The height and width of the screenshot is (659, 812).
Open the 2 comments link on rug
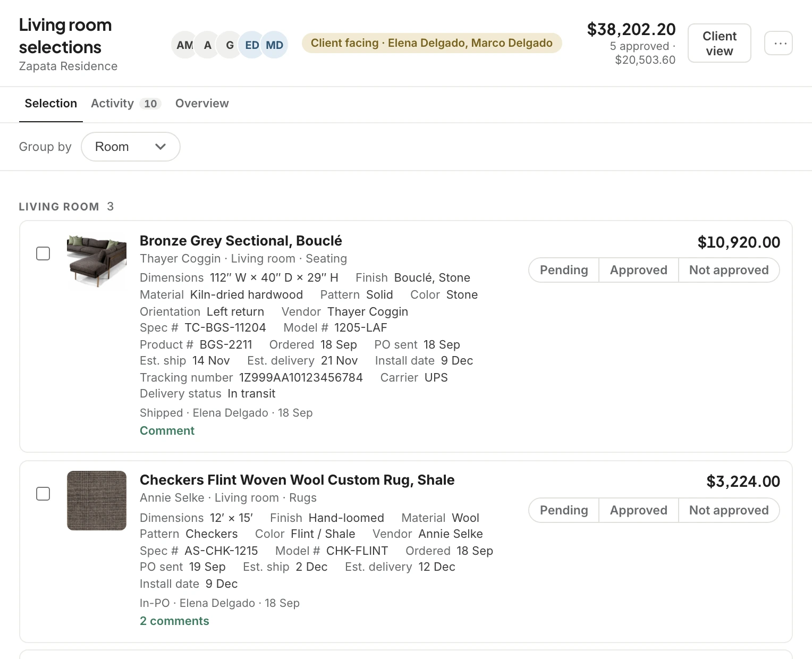(x=174, y=621)
